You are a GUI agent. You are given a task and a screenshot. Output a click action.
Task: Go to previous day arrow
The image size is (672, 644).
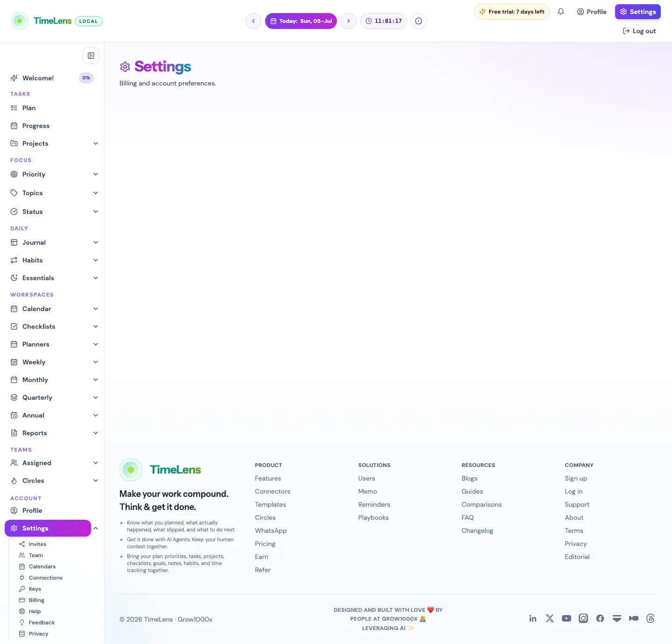(x=253, y=21)
